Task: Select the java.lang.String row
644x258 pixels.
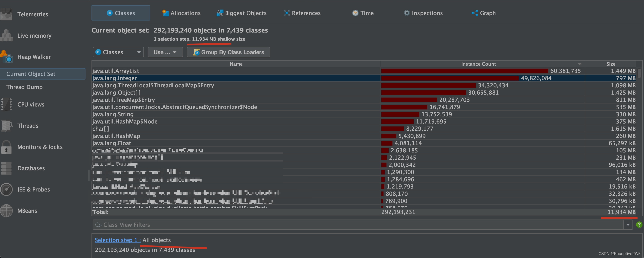Action: [x=364, y=114]
